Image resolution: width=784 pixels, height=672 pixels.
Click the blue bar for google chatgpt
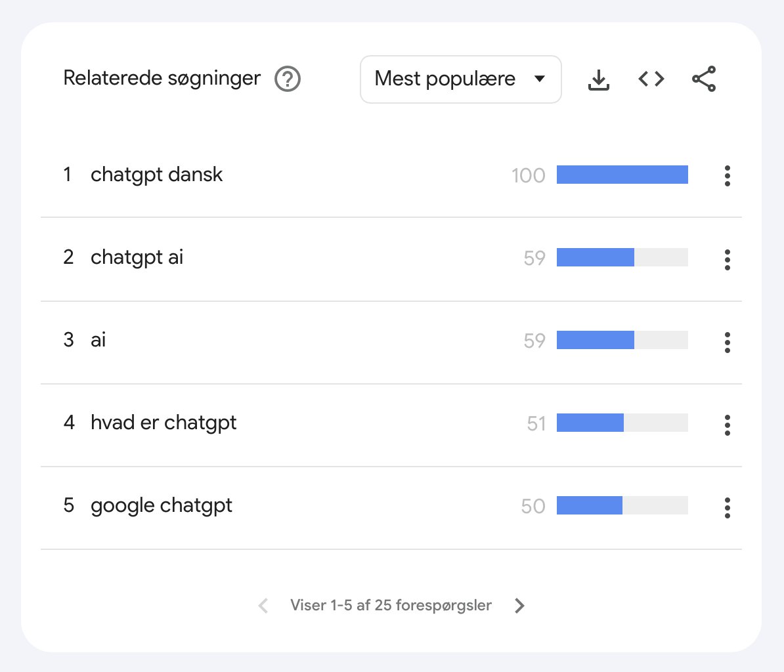pos(590,505)
